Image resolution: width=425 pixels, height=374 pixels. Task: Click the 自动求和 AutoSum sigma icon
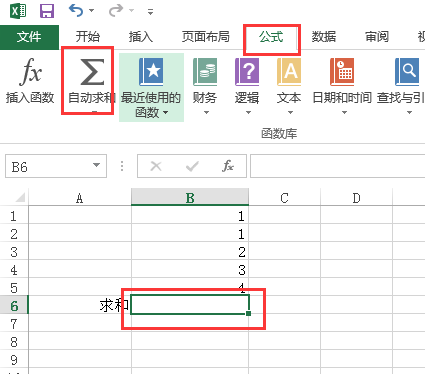coord(92,71)
